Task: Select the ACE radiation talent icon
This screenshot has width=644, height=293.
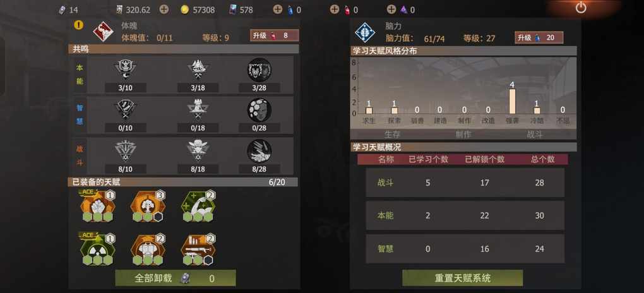Action: pyautogui.click(x=97, y=249)
